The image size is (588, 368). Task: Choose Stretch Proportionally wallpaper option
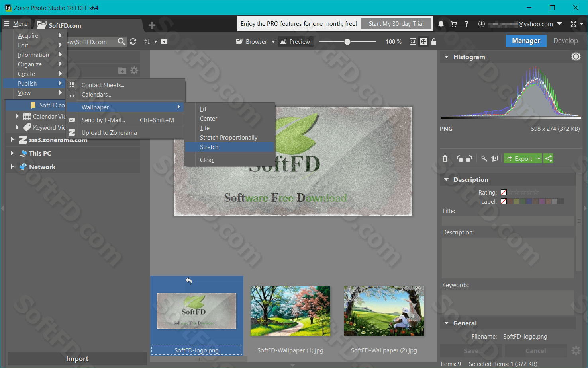(229, 137)
